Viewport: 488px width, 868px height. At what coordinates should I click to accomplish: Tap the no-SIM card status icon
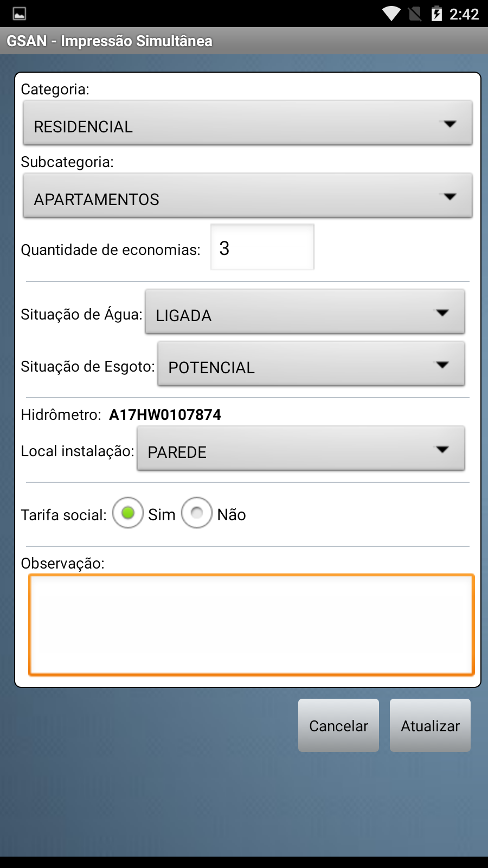click(415, 14)
